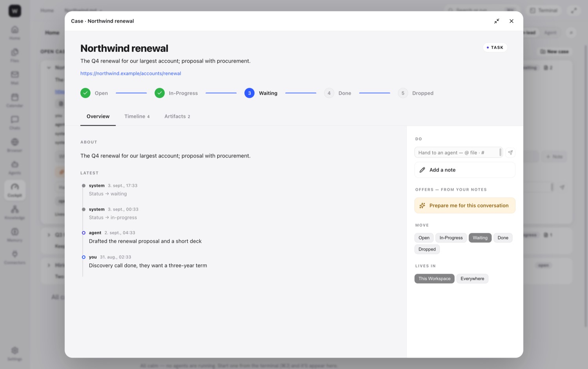Open Files in the left sidebar

15,55
